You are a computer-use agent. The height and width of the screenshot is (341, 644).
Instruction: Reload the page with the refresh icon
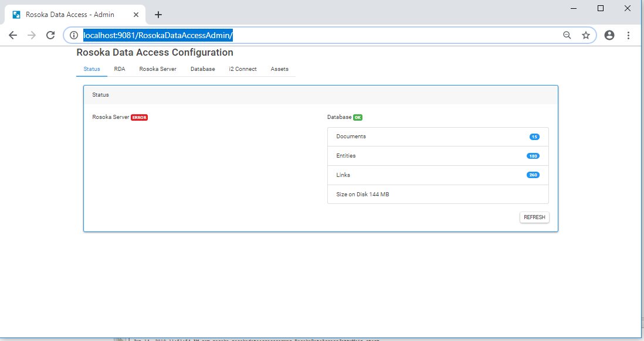pos(50,35)
